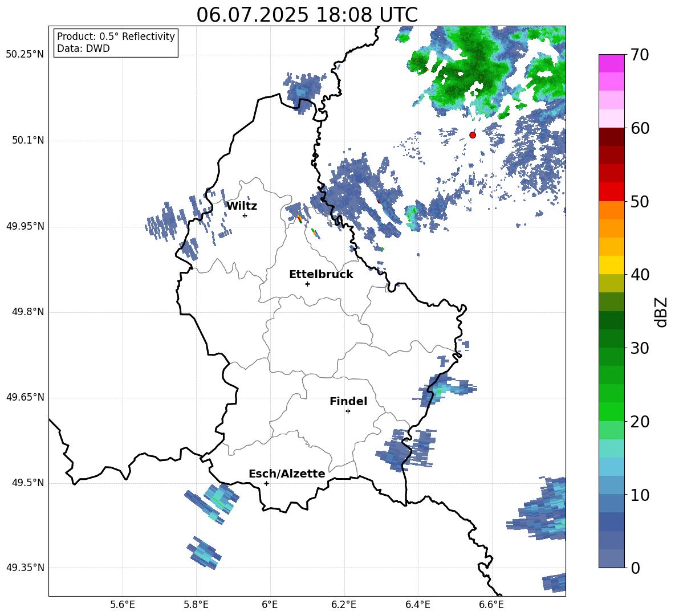Click the 60 colorbar tick label
675x616 pixels.
pyautogui.click(x=640, y=128)
